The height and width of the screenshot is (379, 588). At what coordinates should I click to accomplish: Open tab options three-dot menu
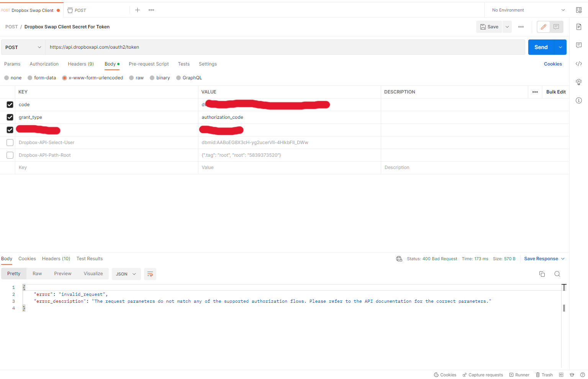tap(151, 10)
